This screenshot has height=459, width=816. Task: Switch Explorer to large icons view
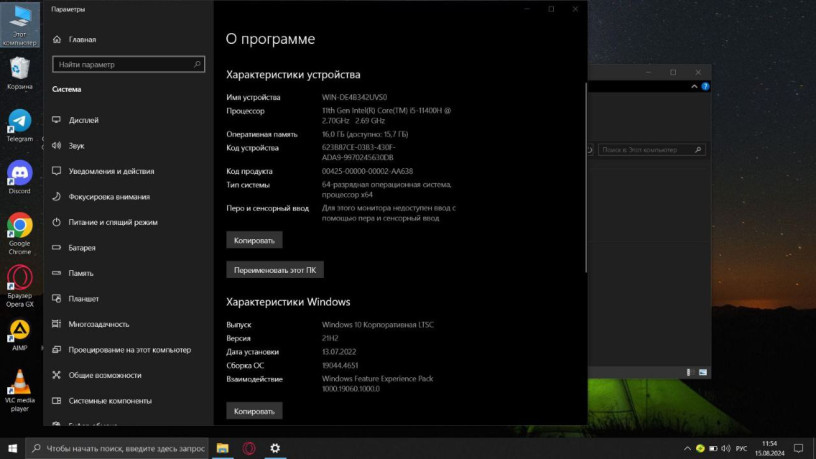click(x=703, y=372)
